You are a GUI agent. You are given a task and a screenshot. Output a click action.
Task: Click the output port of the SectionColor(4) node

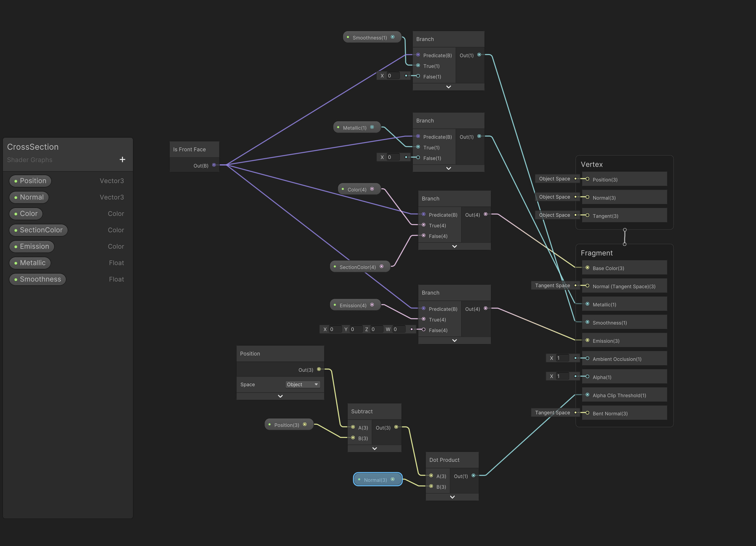[x=382, y=267]
